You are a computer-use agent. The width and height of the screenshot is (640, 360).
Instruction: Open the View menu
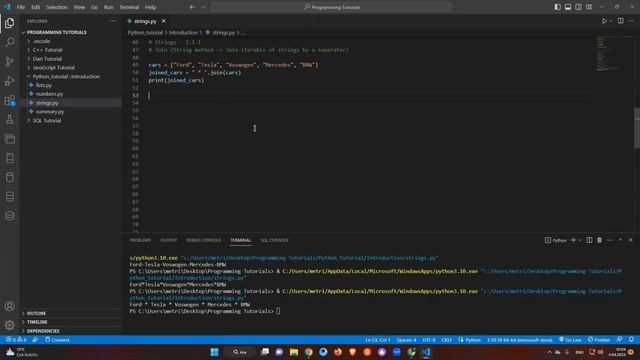[x=79, y=7]
